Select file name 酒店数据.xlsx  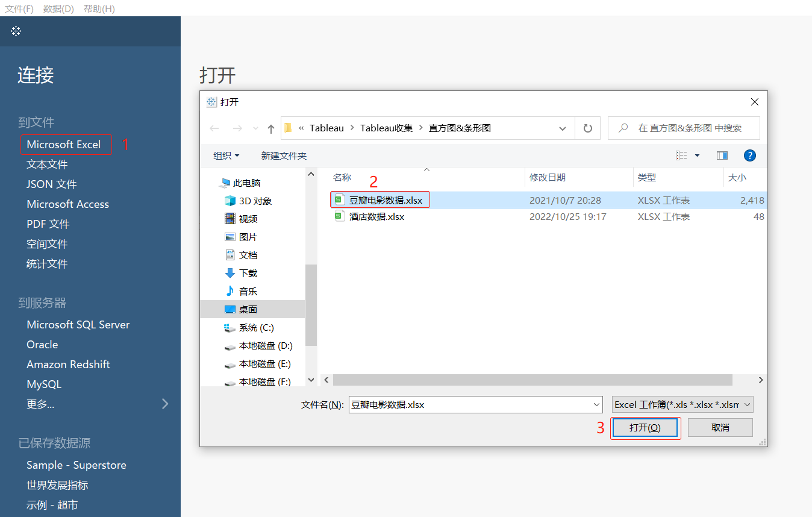(x=376, y=216)
